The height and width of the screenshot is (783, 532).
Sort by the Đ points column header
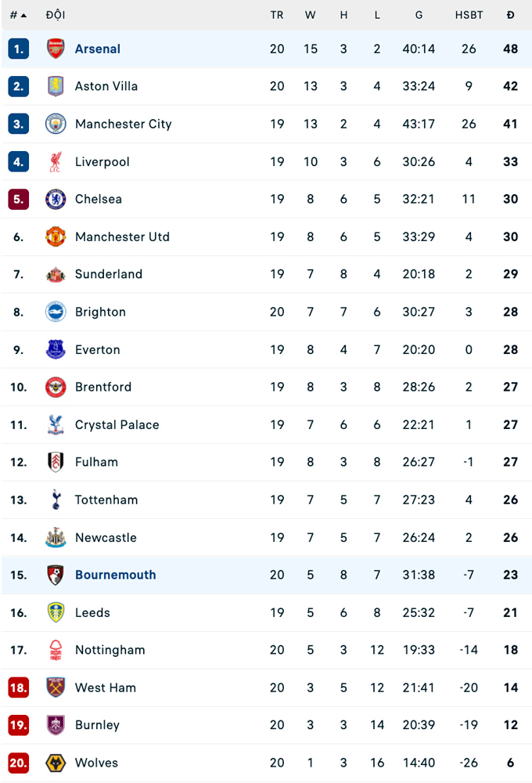[x=510, y=15]
